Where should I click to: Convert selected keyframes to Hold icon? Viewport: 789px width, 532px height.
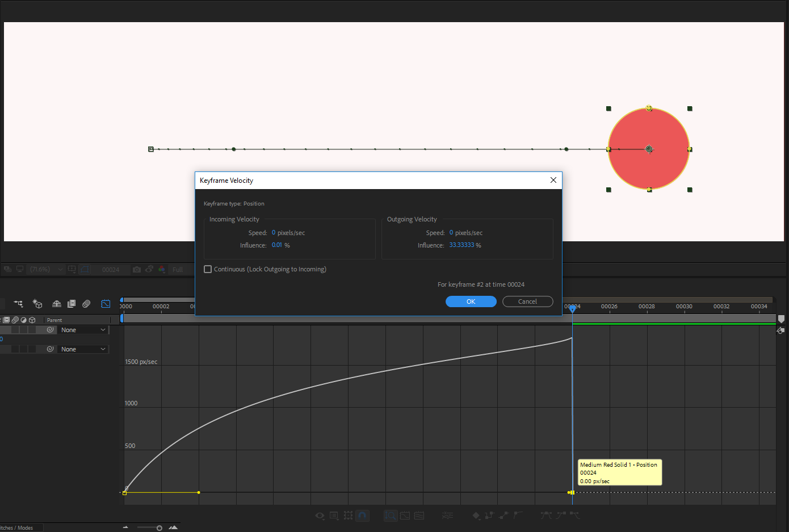pos(489,516)
